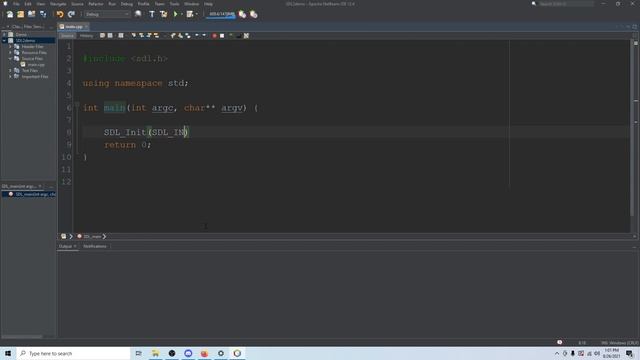Image resolution: width=640 pixels, height=360 pixels.
Task: Click the Toggle Highlight Search editor icon
Action: [x=156, y=36]
